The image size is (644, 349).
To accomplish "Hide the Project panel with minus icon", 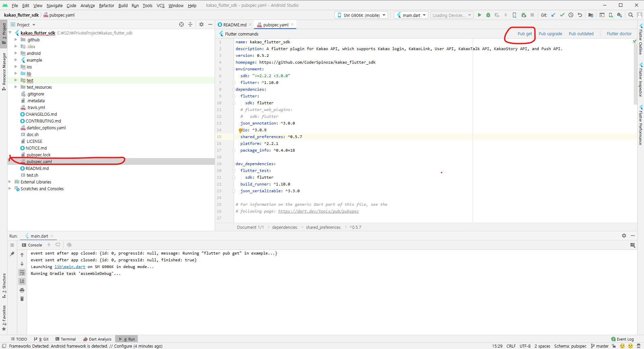I will coord(210,24).
